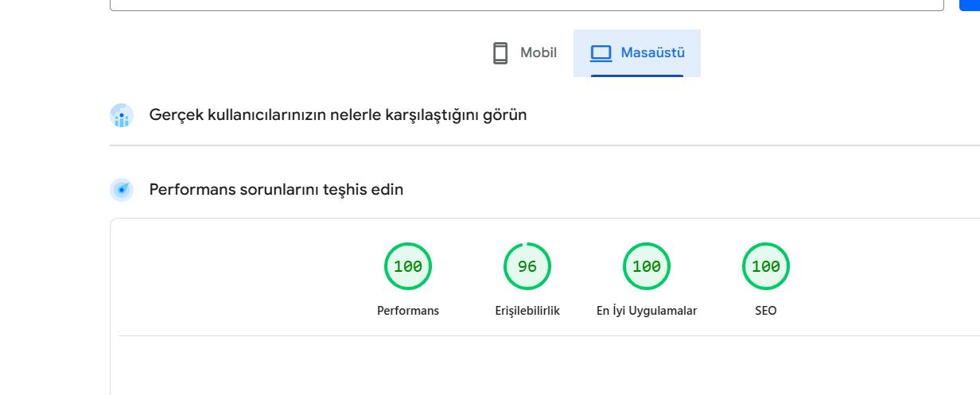Click the Gerçek kullanıcılarınızın nelerle karşılaştığını görün heading
This screenshot has width=980, height=395.
(x=338, y=115)
